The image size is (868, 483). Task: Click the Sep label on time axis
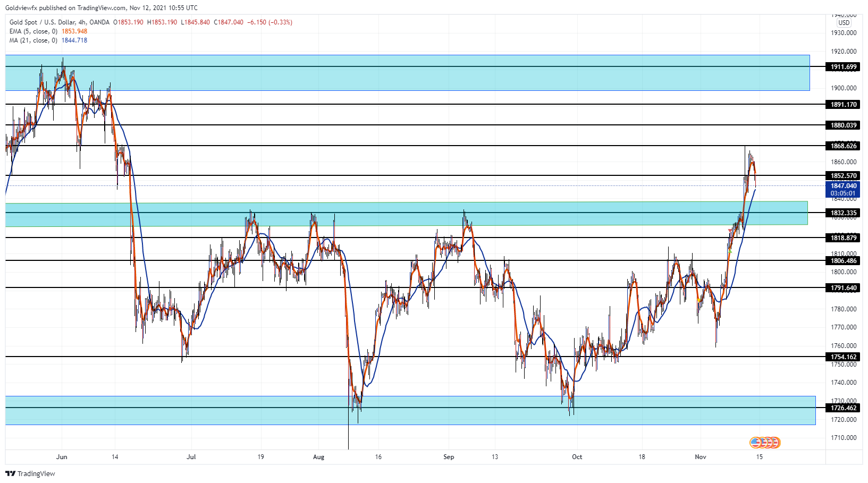coord(449,457)
